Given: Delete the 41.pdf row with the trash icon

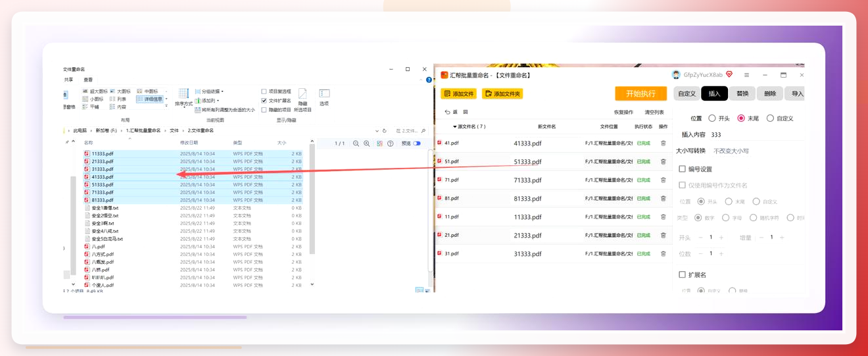Looking at the screenshot, I should pos(663,143).
